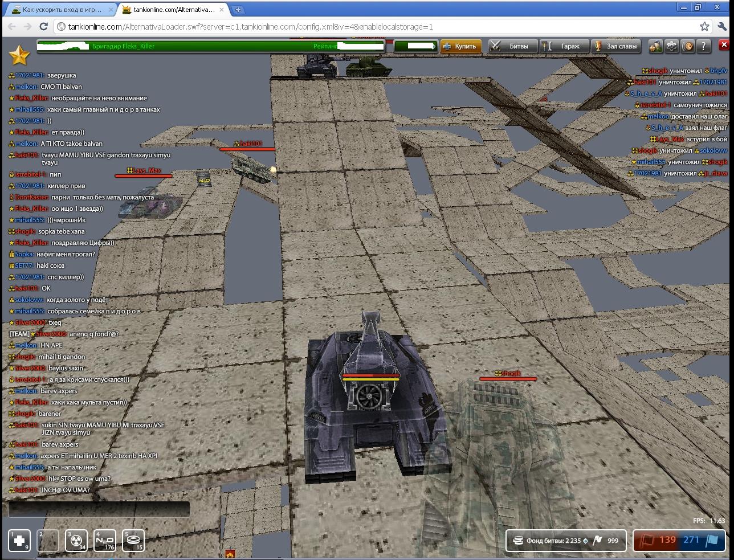
Task: Bookmark this page with the star
Action: click(704, 26)
